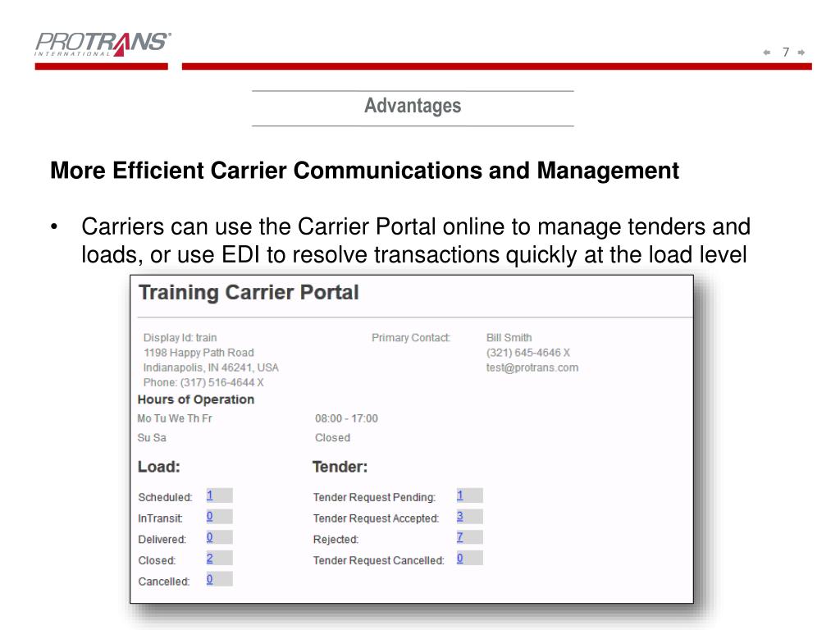Screen dimensions: 840x630
Task: Click the Advantages slide heading
Action: point(413,106)
